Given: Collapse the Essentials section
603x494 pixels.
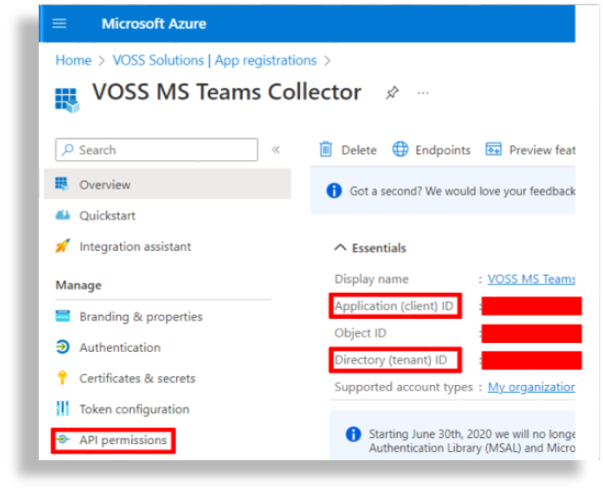Looking at the screenshot, I should tap(340, 248).
